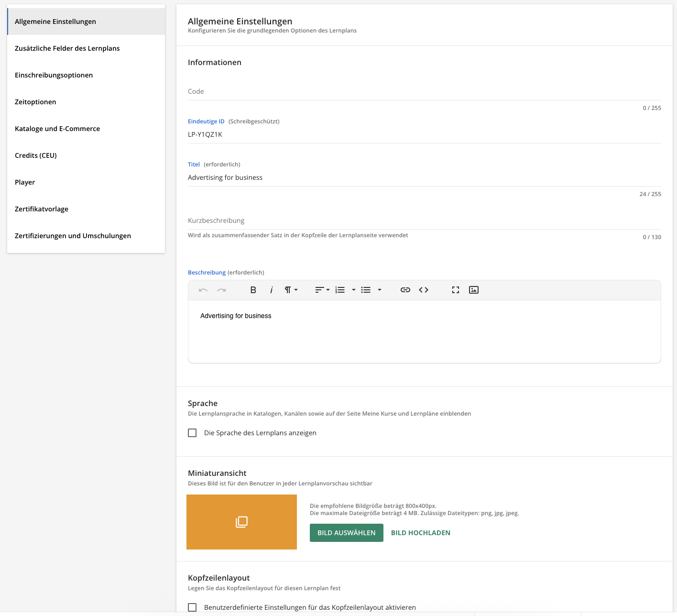Screen dimensions: 677x616
Task: Click the orange thumbnail preview image
Action: 241,522
